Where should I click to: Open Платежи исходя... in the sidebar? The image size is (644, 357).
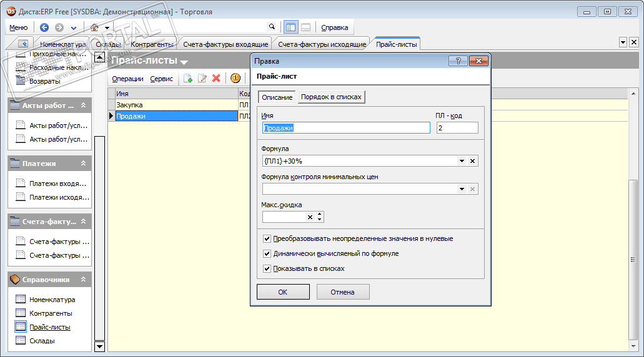tap(59, 197)
